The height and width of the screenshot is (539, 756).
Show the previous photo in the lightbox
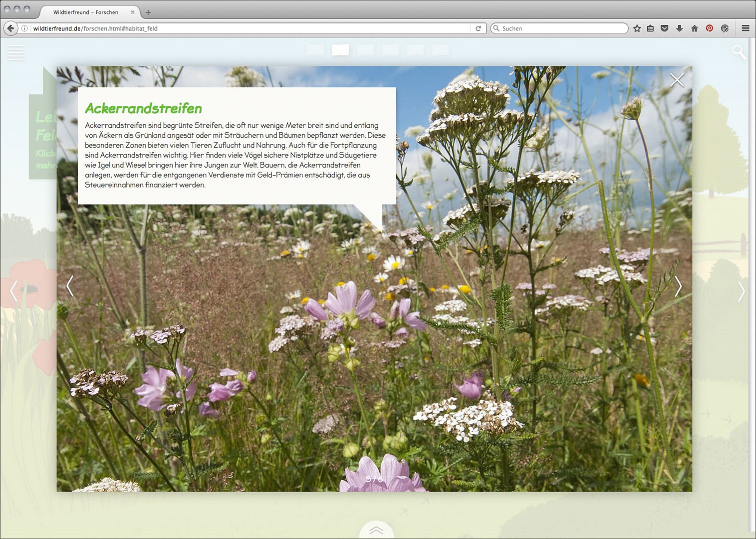[70, 286]
